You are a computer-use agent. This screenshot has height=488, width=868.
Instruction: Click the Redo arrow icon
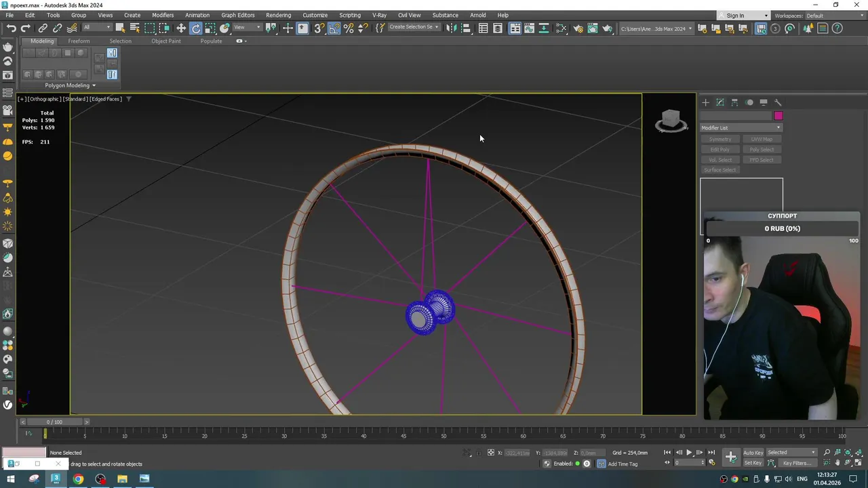click(25, 28)
